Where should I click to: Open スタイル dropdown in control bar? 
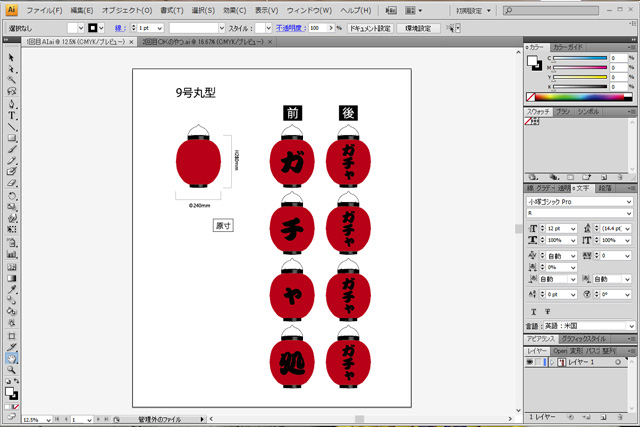coord(268,28)
